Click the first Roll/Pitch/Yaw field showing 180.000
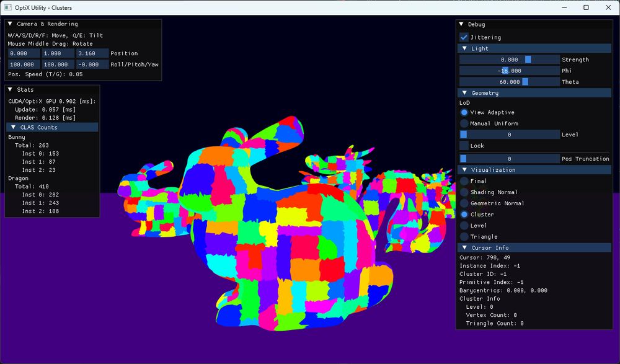Viewport: 620px width, 364px height. 24,64
